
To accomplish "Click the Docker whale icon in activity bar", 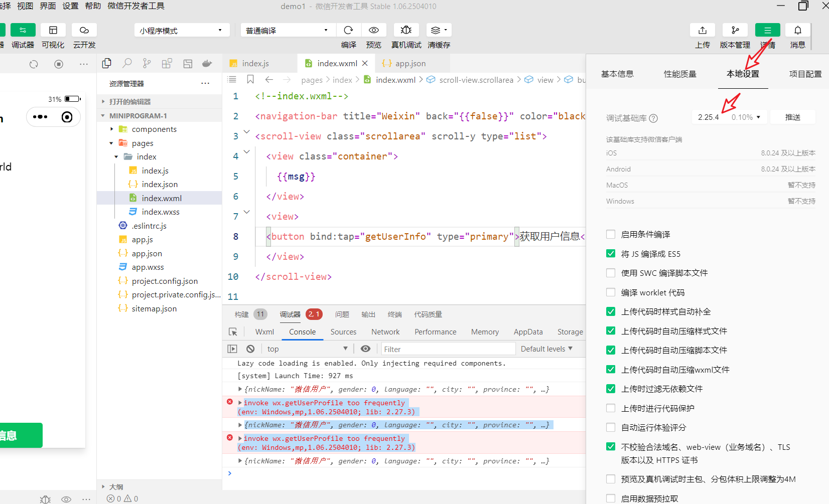I will (207, 63).
